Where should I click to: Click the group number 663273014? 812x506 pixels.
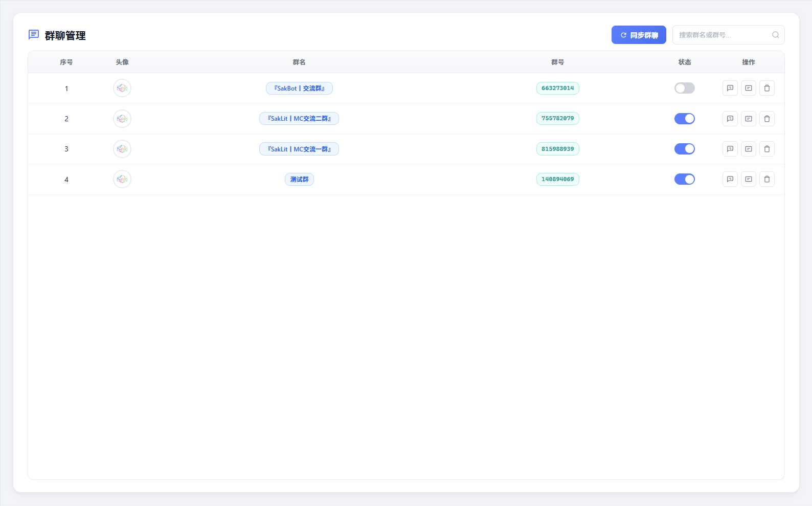click(558, 88)
